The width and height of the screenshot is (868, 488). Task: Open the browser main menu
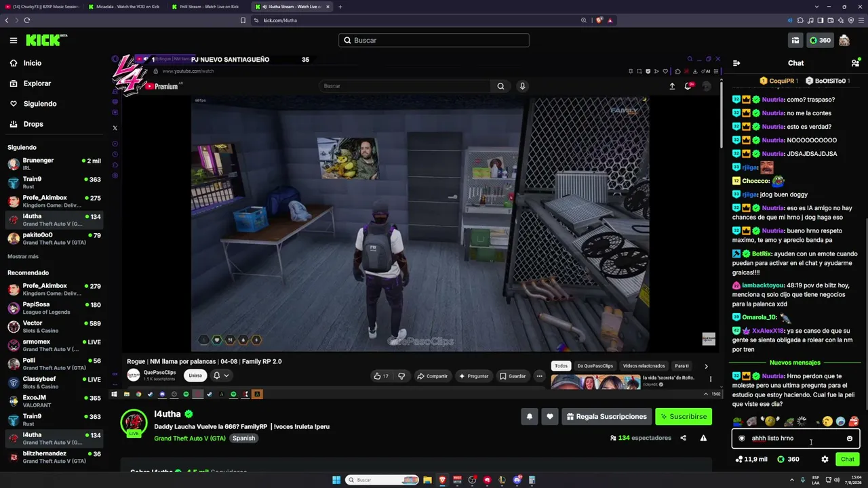(861, 20)
